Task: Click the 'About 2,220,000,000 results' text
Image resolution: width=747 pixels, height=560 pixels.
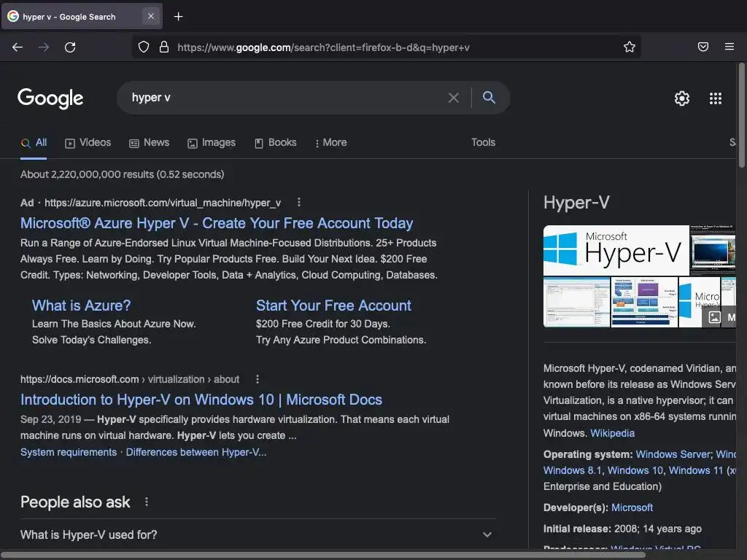Action: point(122,174)
